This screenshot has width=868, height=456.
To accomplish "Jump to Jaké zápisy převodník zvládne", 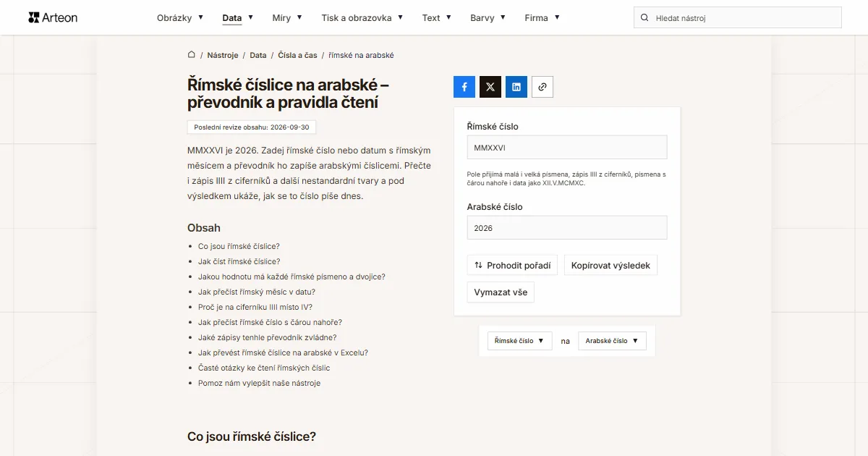I will click(x=268, y=337).
